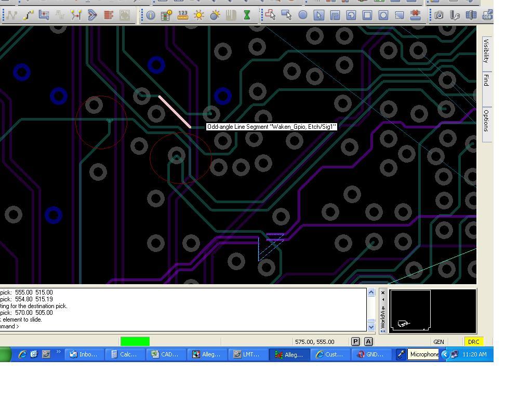Switch to the Calc taskbar button

pos(124,354)
